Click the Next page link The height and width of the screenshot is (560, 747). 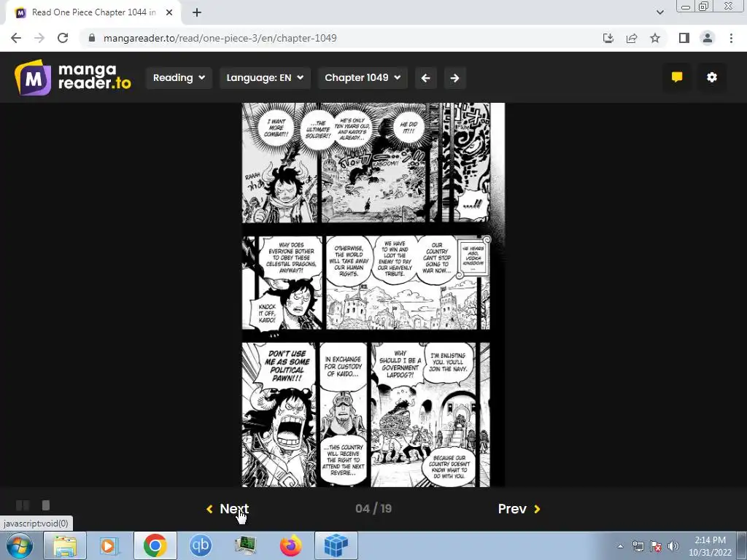click(228, 508)
